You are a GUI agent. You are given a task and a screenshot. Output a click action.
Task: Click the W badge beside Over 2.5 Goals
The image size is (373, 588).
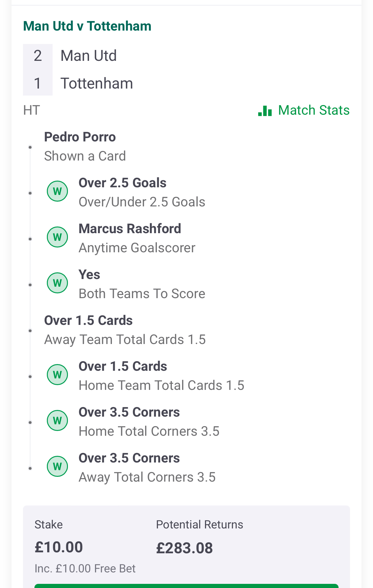pyautogui.click(x=57, y=191)
